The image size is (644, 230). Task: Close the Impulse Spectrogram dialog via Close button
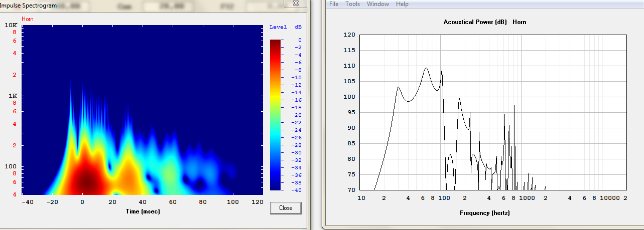pos(286,208)
